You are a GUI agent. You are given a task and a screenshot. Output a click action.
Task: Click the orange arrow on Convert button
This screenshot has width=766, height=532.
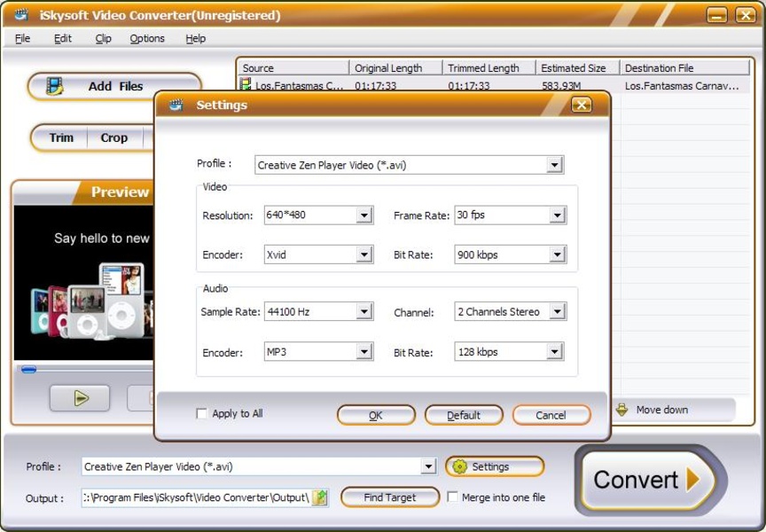[x=692, y=479]
